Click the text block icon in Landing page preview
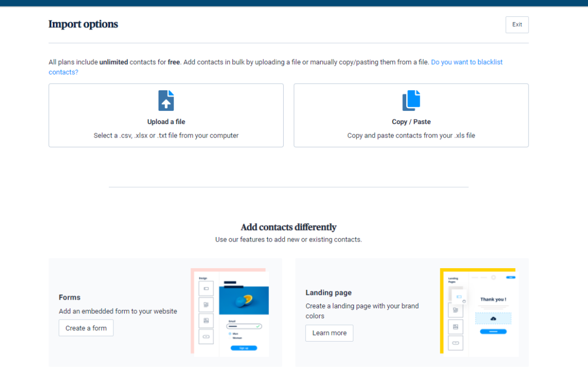The image size is (588, 378). 455,311
